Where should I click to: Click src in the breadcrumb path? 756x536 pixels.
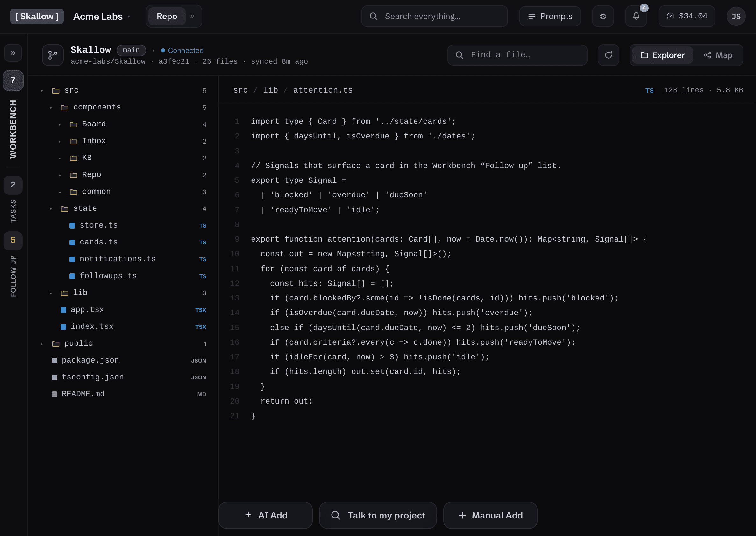pyautogui.click(x=240, y=90)
